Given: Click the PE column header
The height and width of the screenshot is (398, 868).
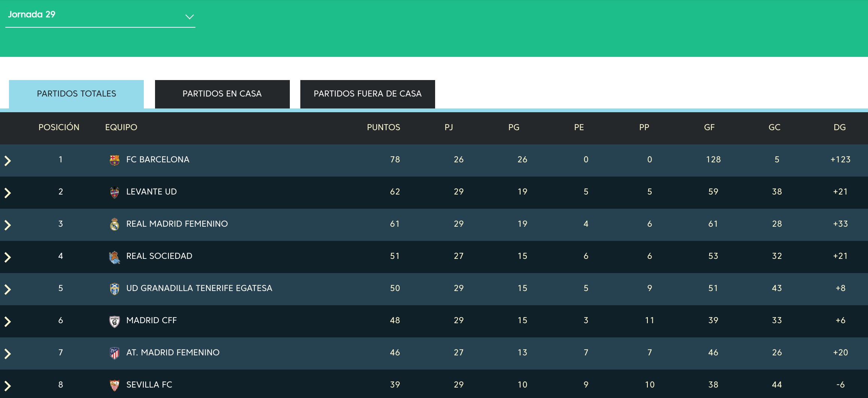Looking at the screenshot, I should 579,128.
